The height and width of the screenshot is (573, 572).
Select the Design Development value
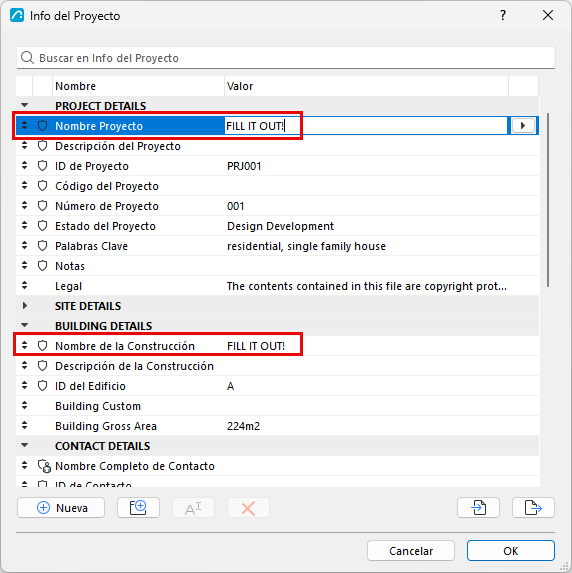point(280,226)
